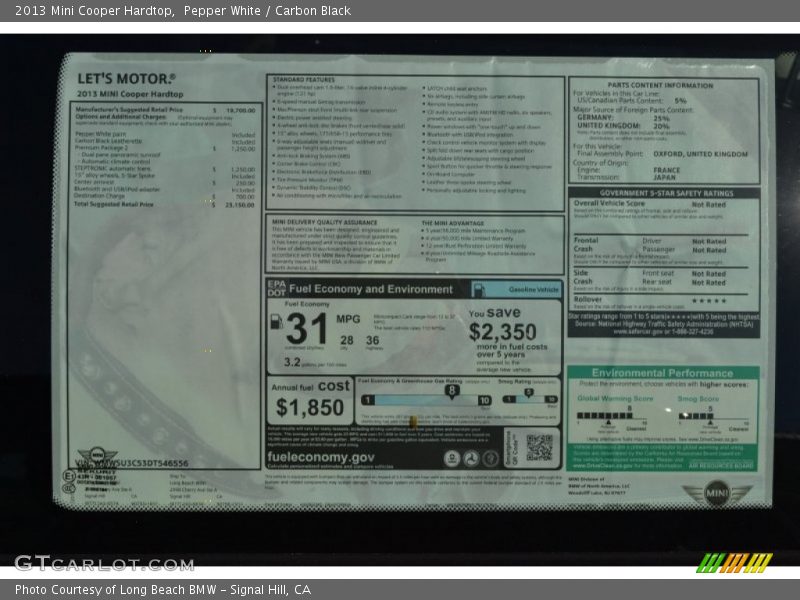Click the Frontal Crash rating label

586,244
